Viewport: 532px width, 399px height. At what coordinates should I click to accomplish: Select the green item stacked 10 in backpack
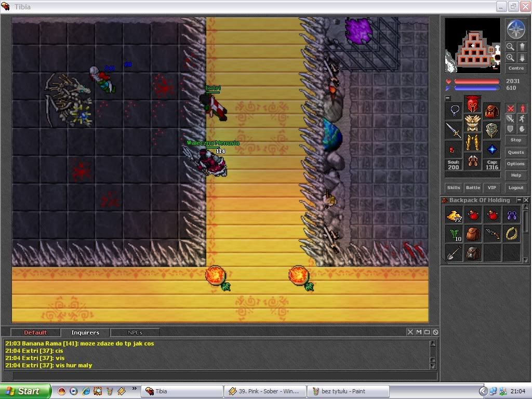[454, 234]
